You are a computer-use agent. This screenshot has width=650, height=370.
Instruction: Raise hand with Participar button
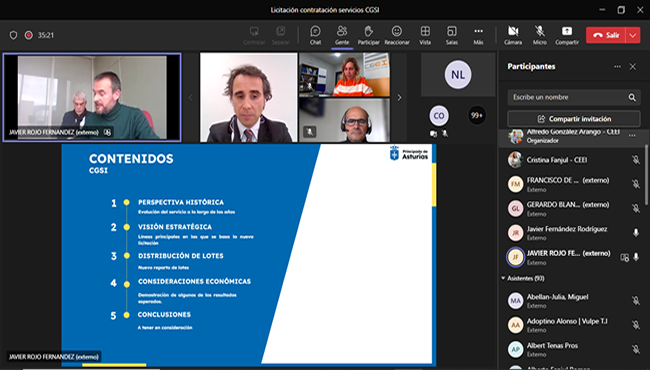[x=369, y=35]
